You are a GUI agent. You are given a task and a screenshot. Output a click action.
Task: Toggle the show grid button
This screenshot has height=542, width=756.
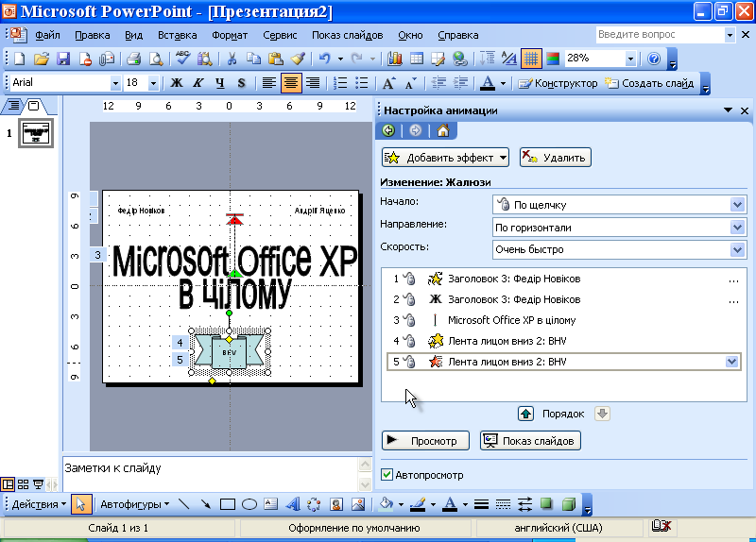531,59
